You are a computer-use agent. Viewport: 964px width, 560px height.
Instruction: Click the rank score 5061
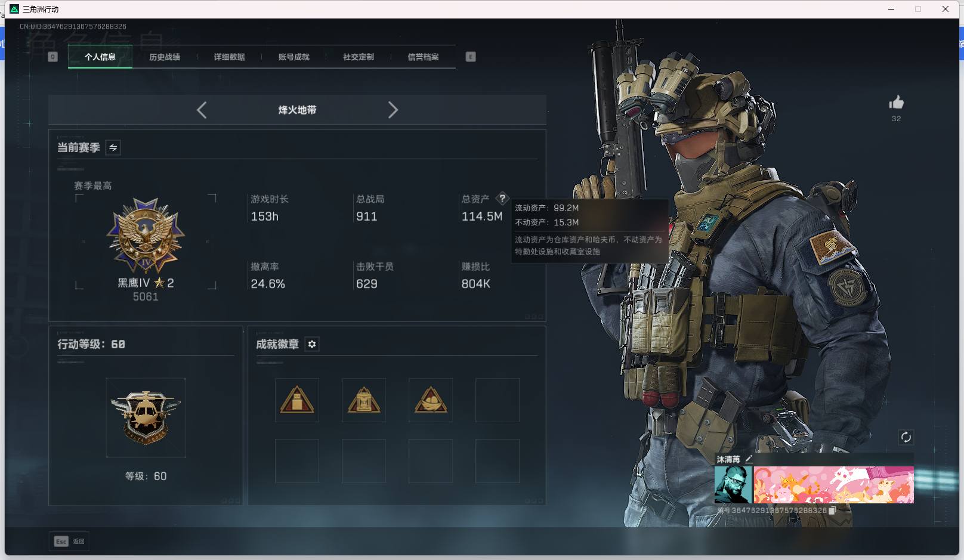146,297
